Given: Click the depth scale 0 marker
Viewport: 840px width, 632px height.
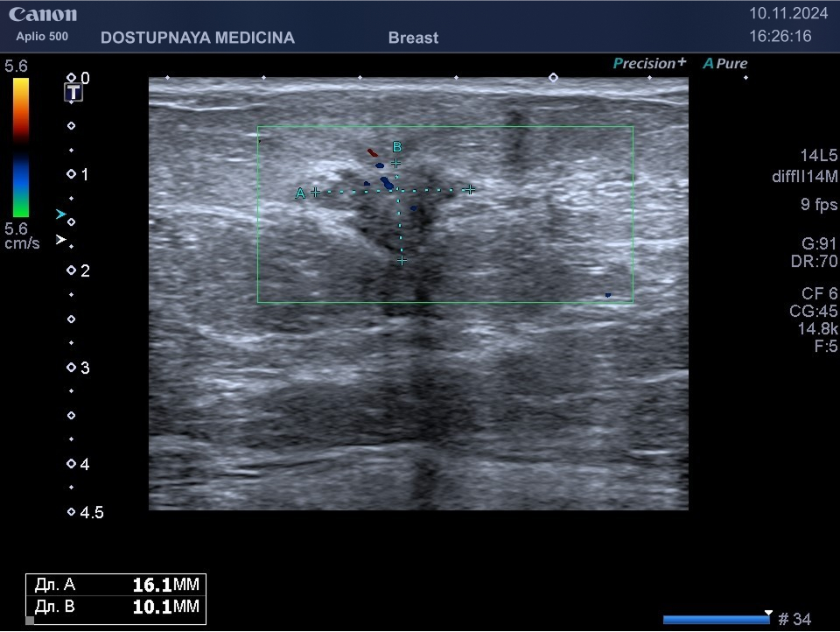Looking at the screenshot, I should tap(72, 78).
